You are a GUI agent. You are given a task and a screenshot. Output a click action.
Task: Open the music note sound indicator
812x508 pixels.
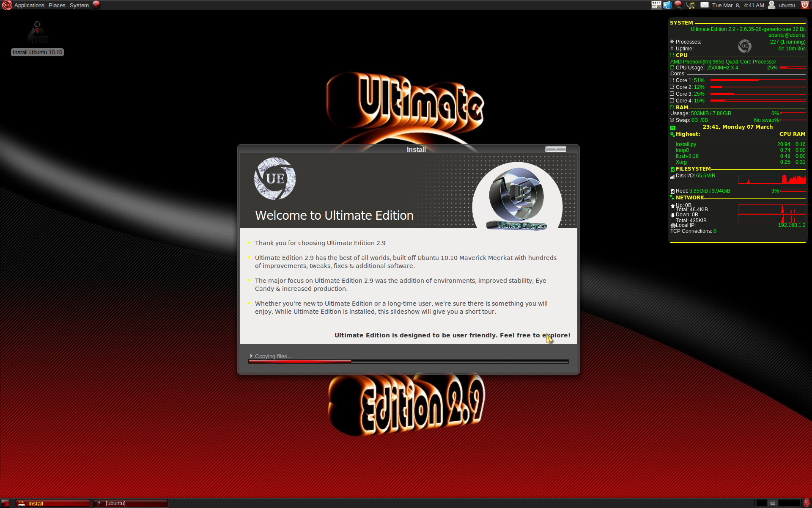691,5
